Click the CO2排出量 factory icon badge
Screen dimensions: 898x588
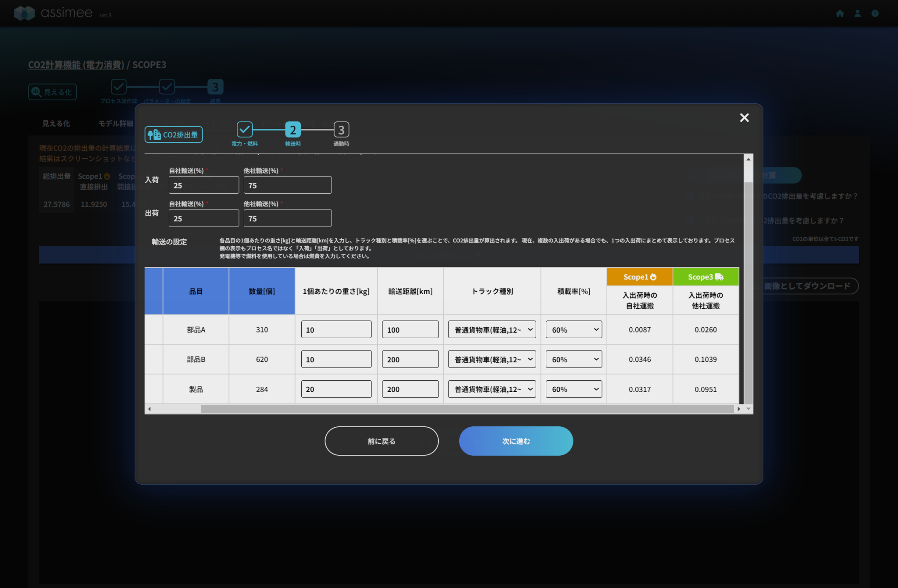click(174, 135)
